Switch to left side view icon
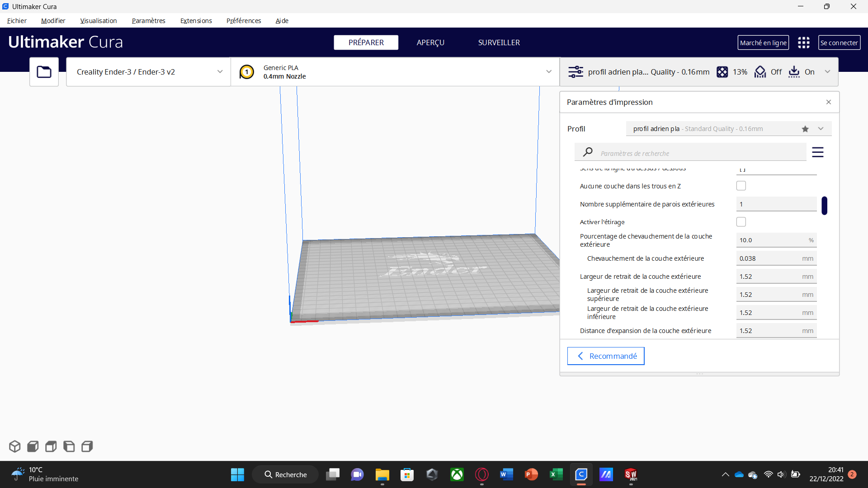This screenshot has width=868, height=488. [69, 446]
